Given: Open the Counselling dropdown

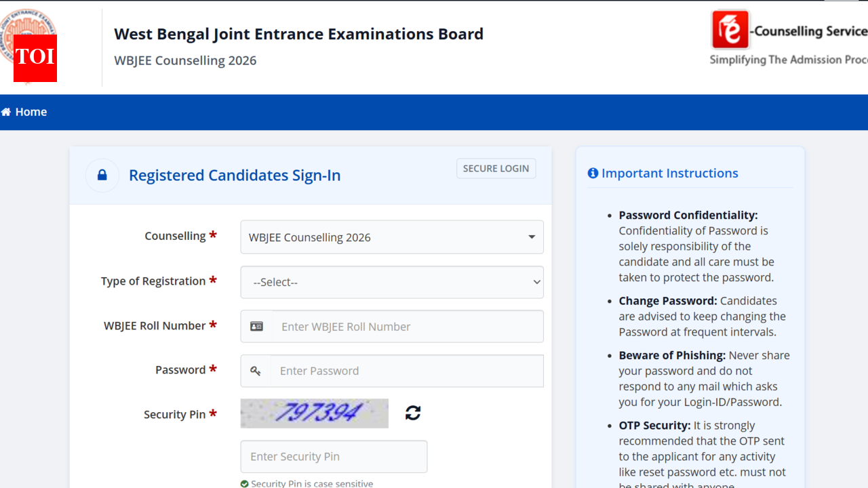Looking at the screenshot, I should 392,237.
